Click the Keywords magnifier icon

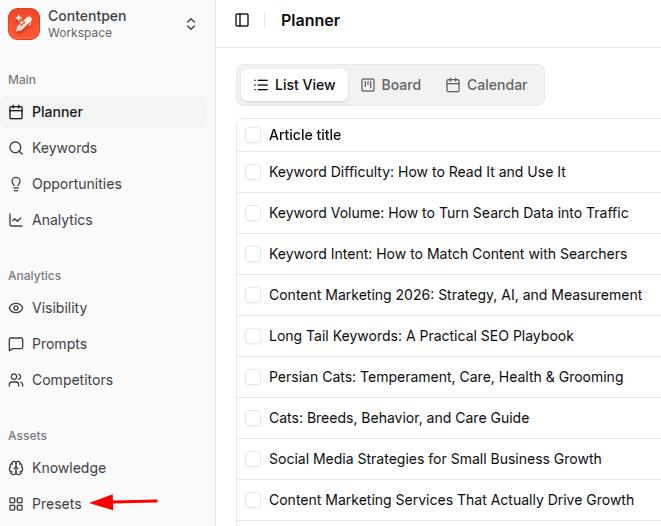pyautogui.click(x=16, y=148)
